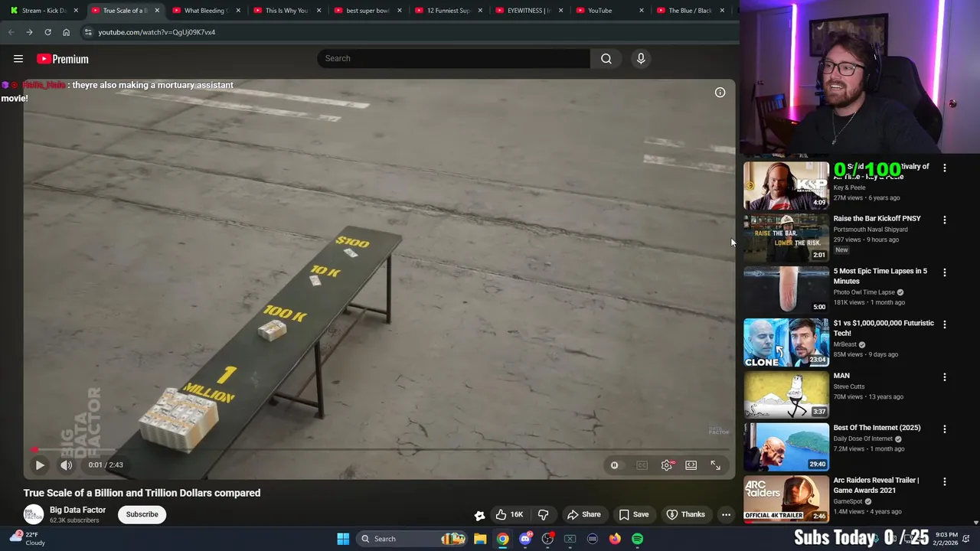Open the browser home button
Screen dimensions: 980x551
(66, 32)
